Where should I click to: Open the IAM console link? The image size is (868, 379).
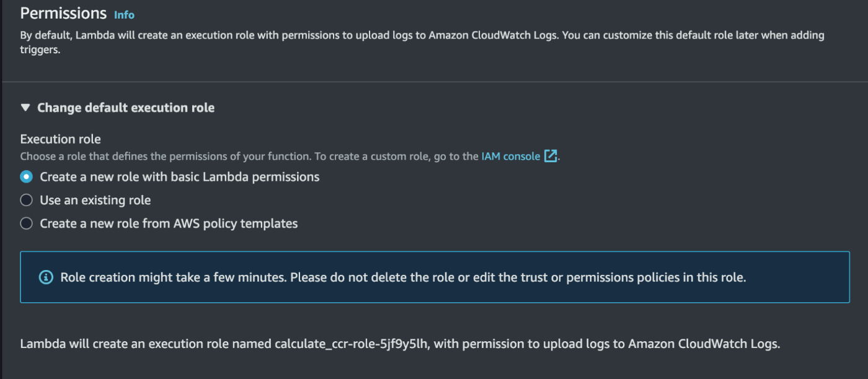coord(510,156)
